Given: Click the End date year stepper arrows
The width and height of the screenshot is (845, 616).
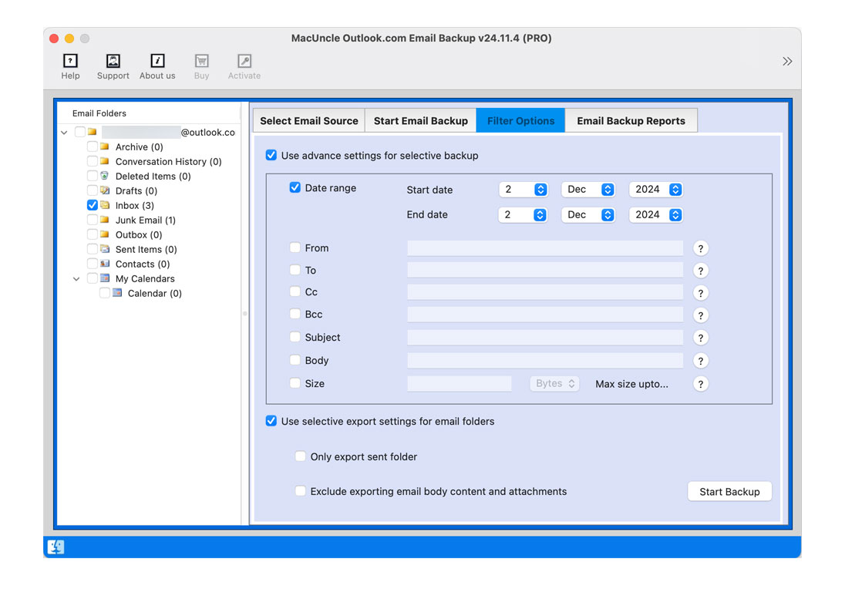Looking at the screenshot, I should pos(676,214).
